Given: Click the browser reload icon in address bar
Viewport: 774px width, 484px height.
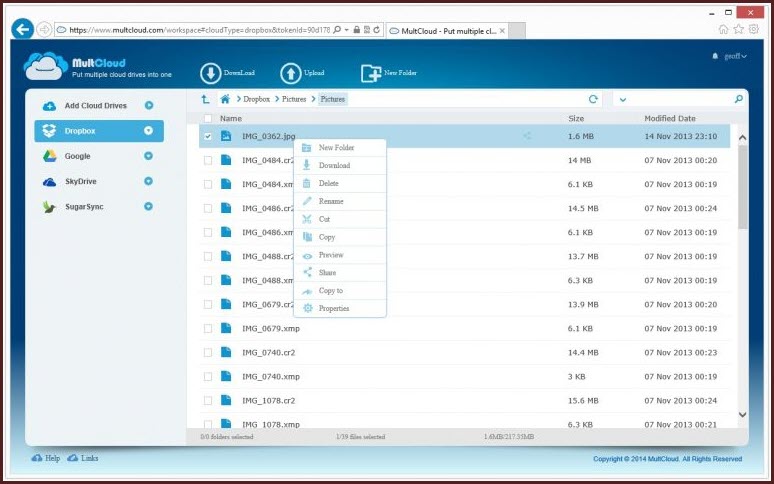Looking at the screenshot, I should pos(377,30).
